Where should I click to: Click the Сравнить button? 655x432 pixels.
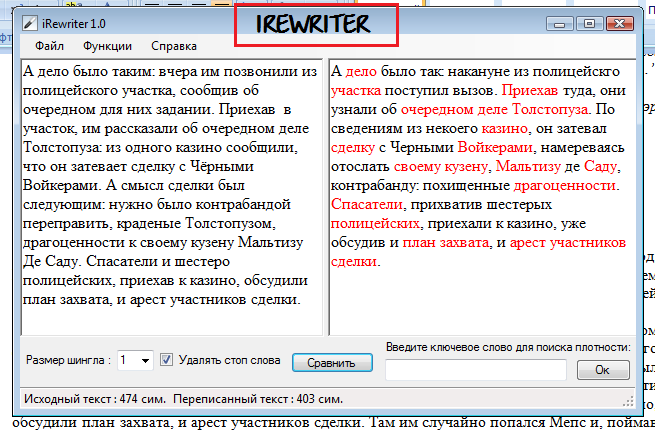pyautogui.click(x=332, y=363)
